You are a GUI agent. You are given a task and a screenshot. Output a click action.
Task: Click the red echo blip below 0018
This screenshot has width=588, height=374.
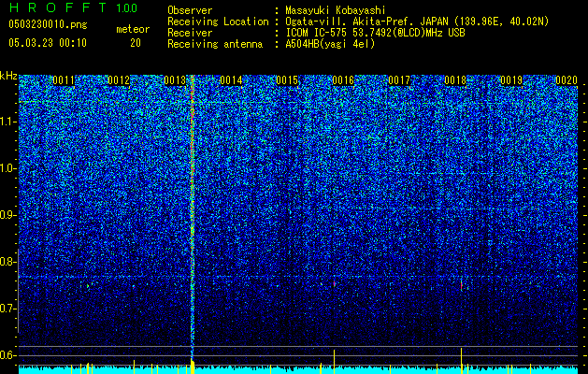[461, 285]
